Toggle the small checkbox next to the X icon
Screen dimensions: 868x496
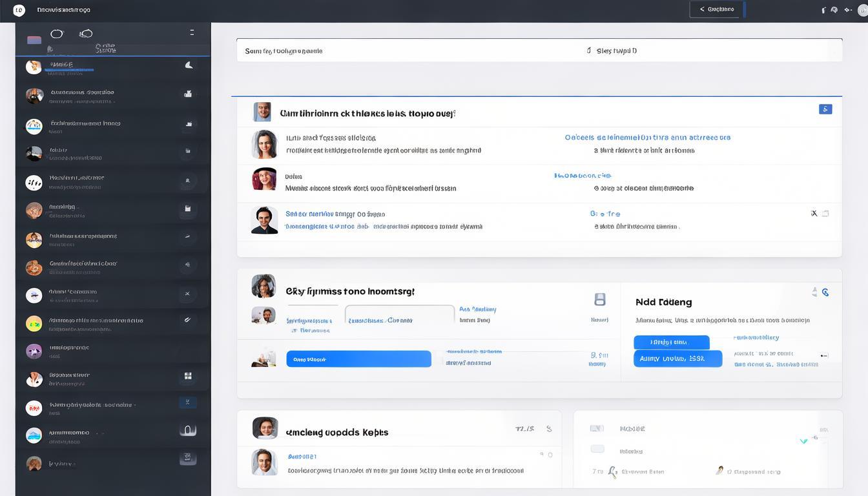click(x=825, y=213)
